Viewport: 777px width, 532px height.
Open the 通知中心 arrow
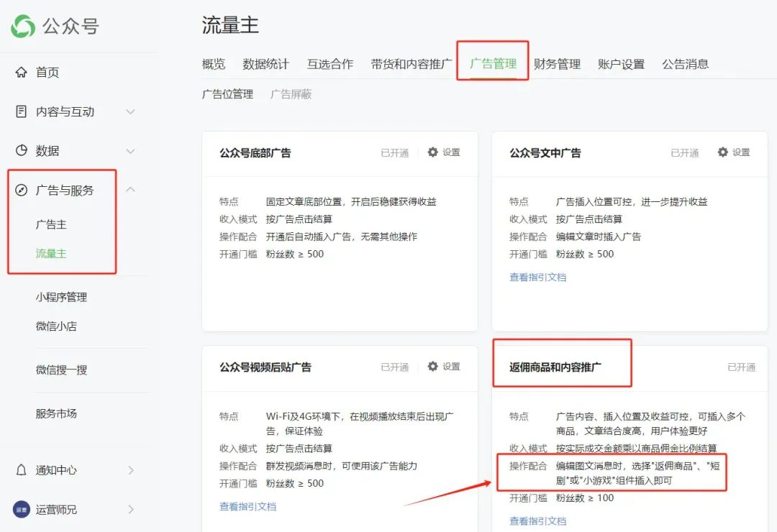point(131,470)
